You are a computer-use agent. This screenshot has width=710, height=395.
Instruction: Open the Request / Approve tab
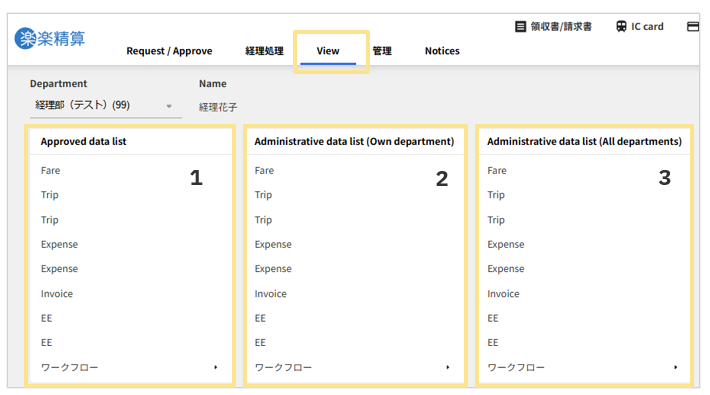click(x=169, y=51)
